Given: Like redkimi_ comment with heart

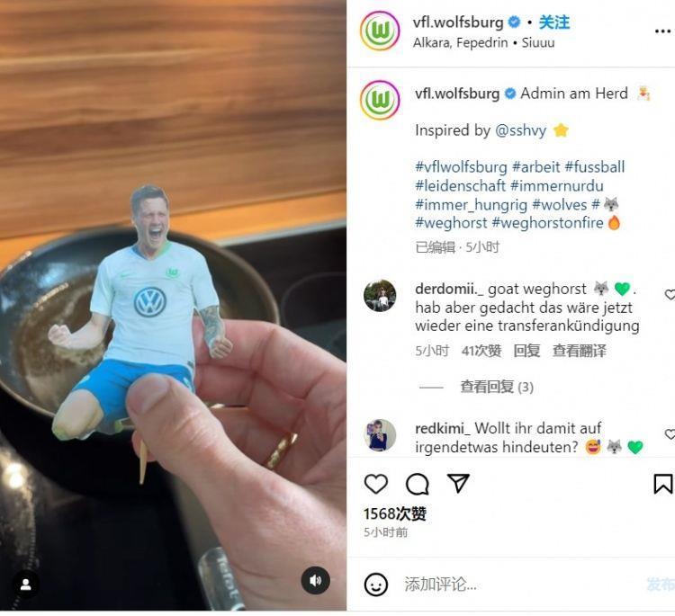Looking at the screenshot, I should pos(670,434).
